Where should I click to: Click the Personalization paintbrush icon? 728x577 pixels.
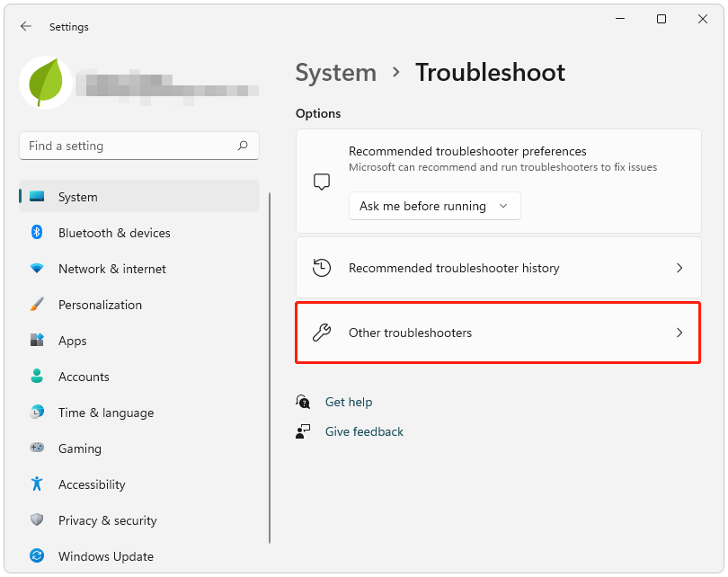click(x=37, y=304)
